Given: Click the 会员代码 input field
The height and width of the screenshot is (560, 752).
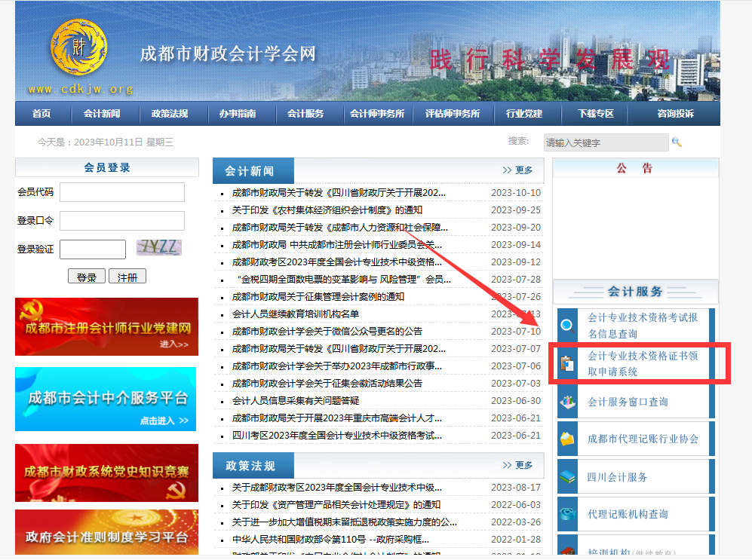Looking at the screenshot, I should [122, 192].
